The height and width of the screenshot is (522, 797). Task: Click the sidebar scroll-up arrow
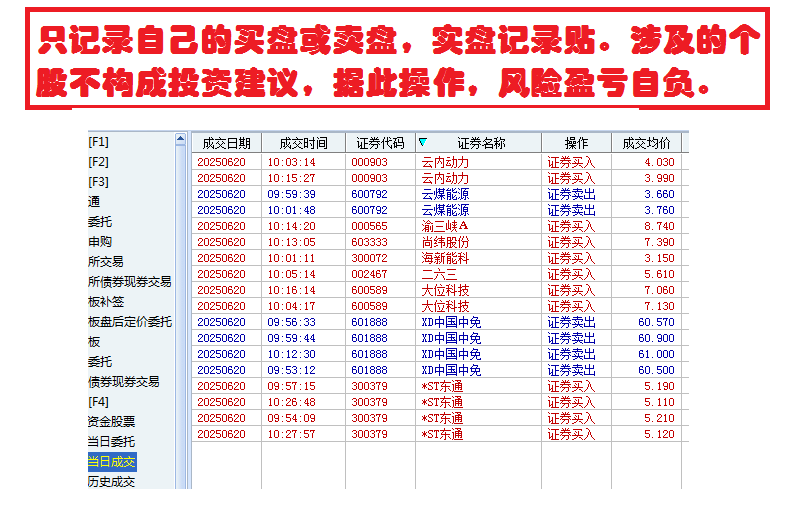(x=180, y=139)
